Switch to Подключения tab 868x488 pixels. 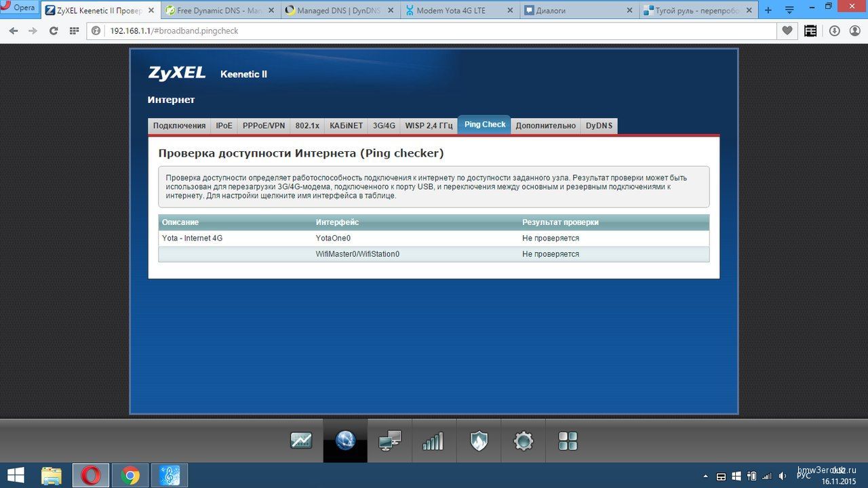(179, 125)
